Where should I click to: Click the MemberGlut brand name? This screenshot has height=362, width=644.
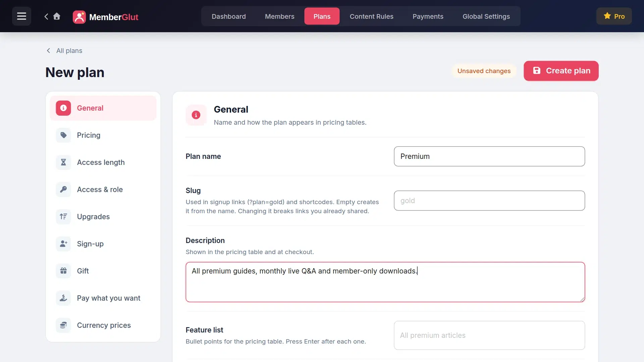pos(114,17)
